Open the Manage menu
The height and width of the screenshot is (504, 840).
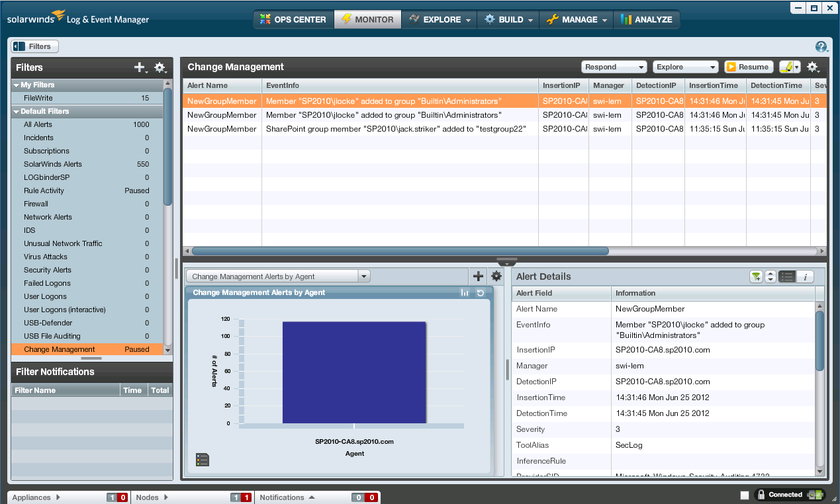(576, 19)
